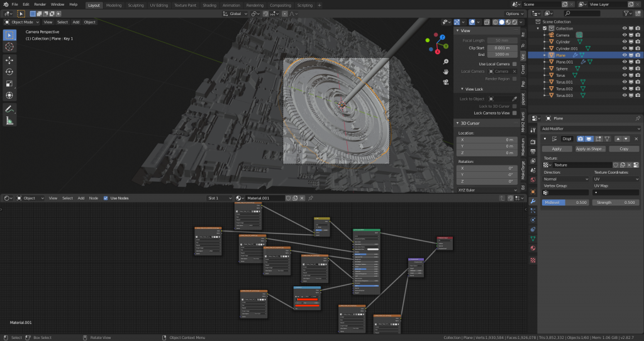Adjust the Strength value slider
The image size is (644, 341).
(616, 203)
